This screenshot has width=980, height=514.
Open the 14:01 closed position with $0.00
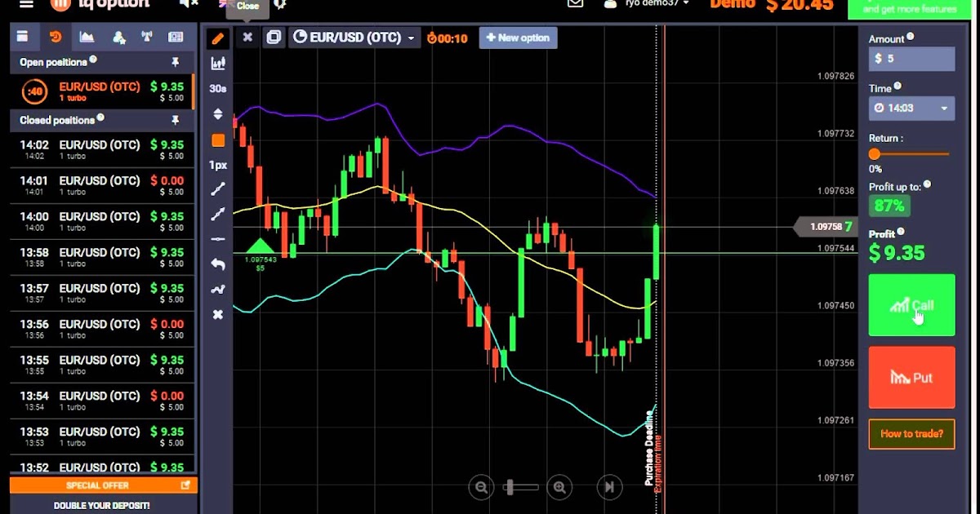[102, 186]
